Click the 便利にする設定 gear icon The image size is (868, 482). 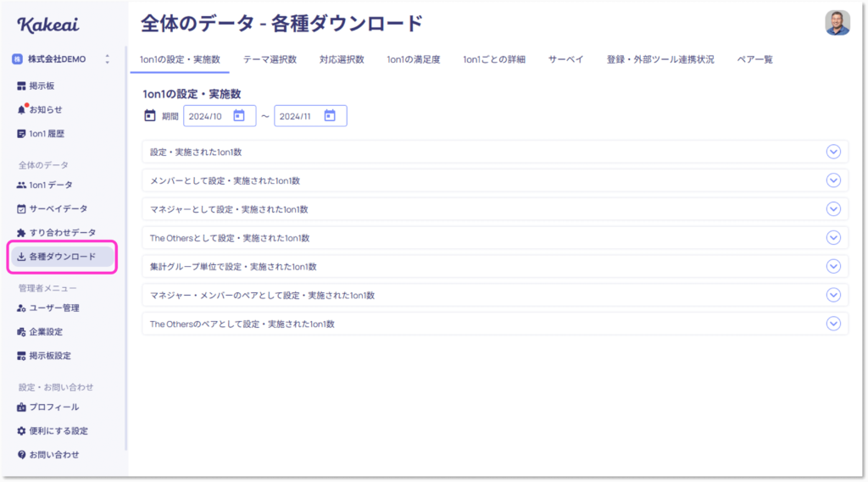(21, 430)
